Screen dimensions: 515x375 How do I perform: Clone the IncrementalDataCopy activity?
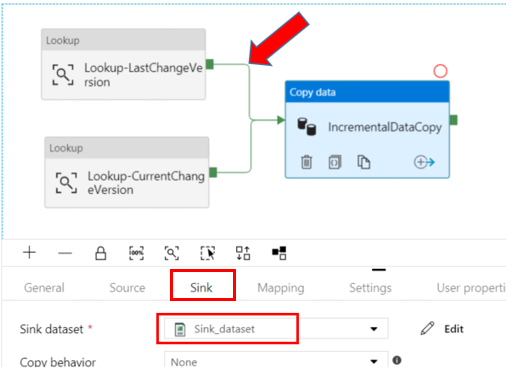364,162
